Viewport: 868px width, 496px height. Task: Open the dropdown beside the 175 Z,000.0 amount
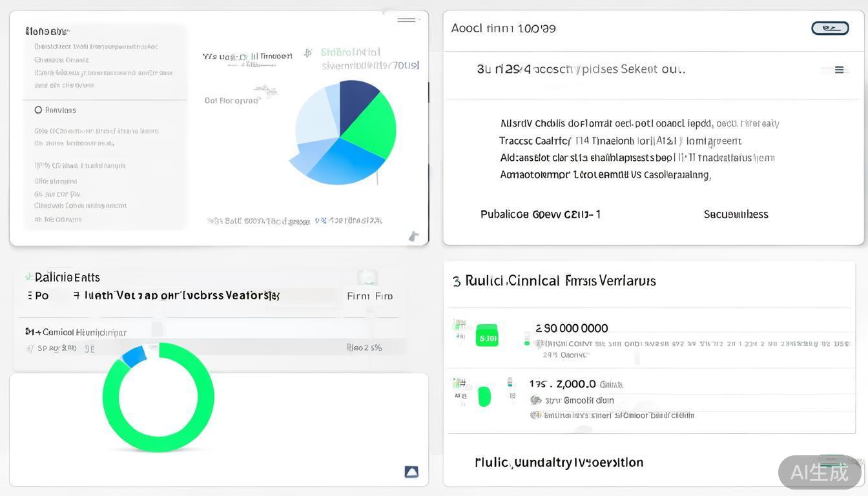coord(612,384)
